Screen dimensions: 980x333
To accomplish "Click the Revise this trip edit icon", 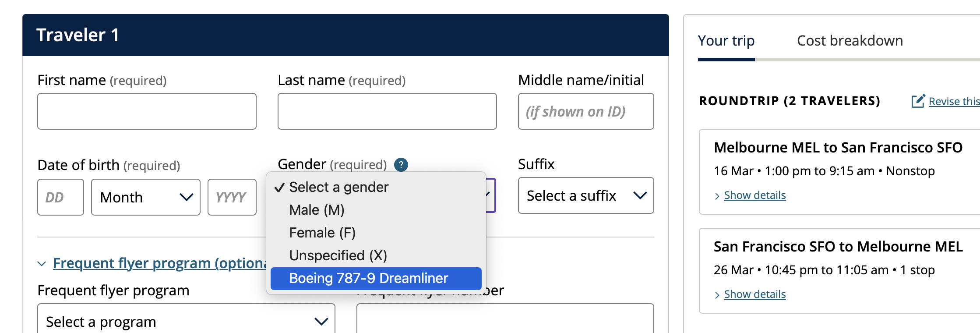I will click(918, 101).
